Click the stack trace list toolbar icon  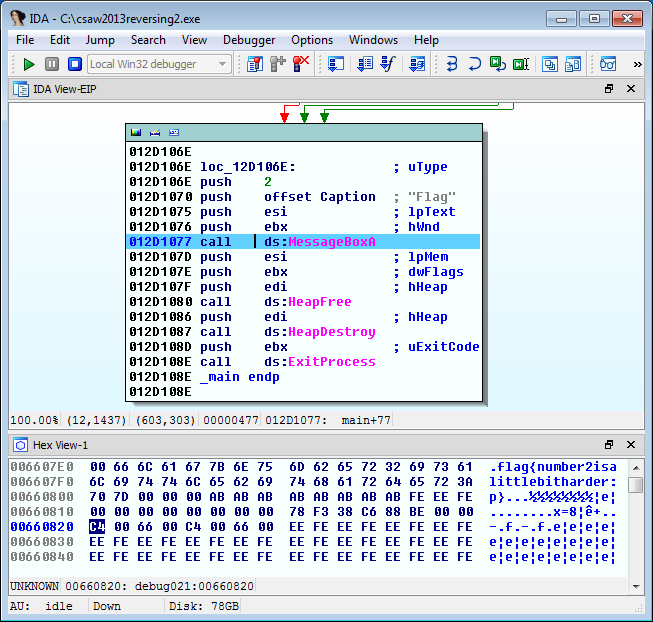click(x=365, y=65)
